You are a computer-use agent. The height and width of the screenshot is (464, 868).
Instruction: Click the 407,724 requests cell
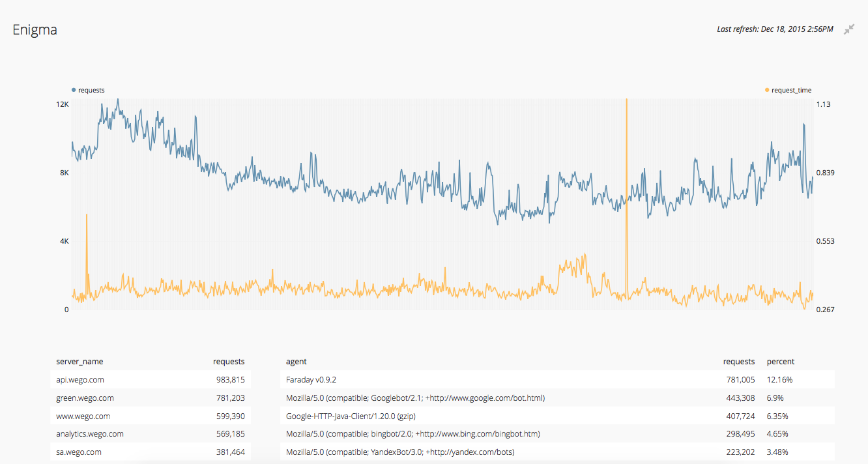coord(741,416)
